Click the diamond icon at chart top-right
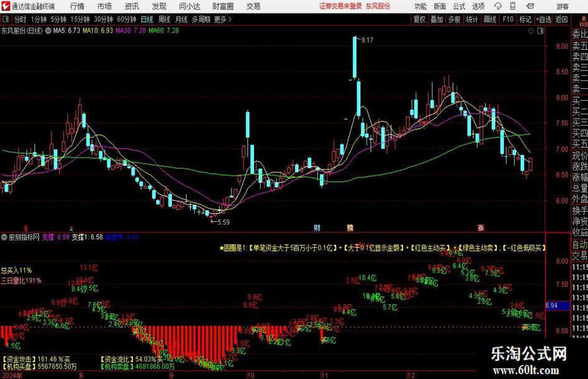 click(531, 31)
